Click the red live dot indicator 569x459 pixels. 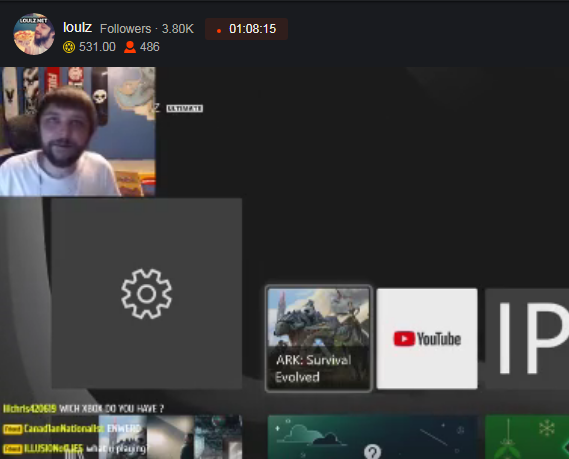pyautogui.click(x=219, y=31)
